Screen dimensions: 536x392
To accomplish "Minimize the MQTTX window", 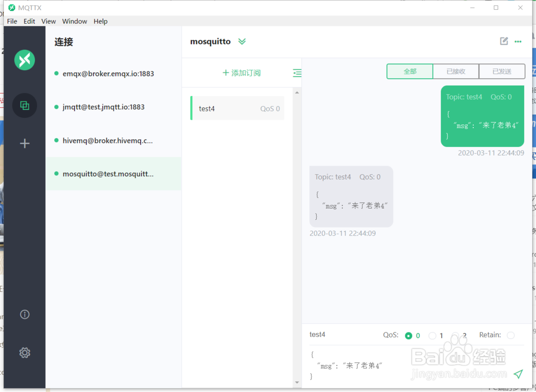I will [x=472, y=8].
